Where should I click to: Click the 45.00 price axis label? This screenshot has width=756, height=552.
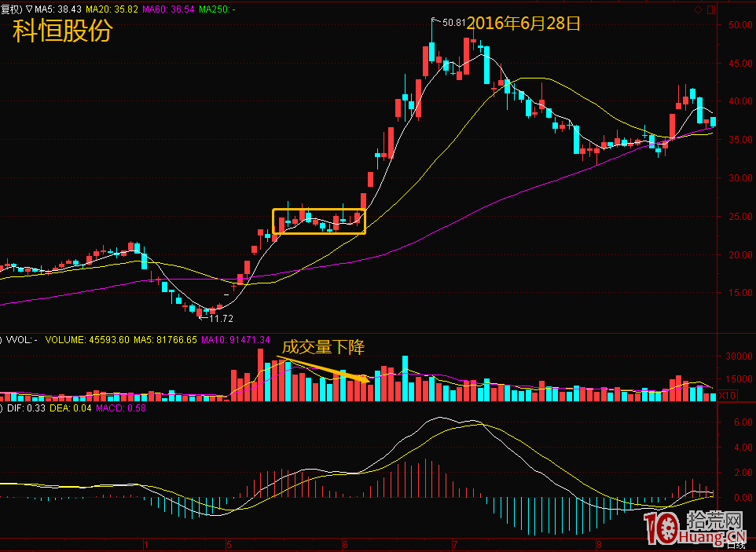[740, 64]
